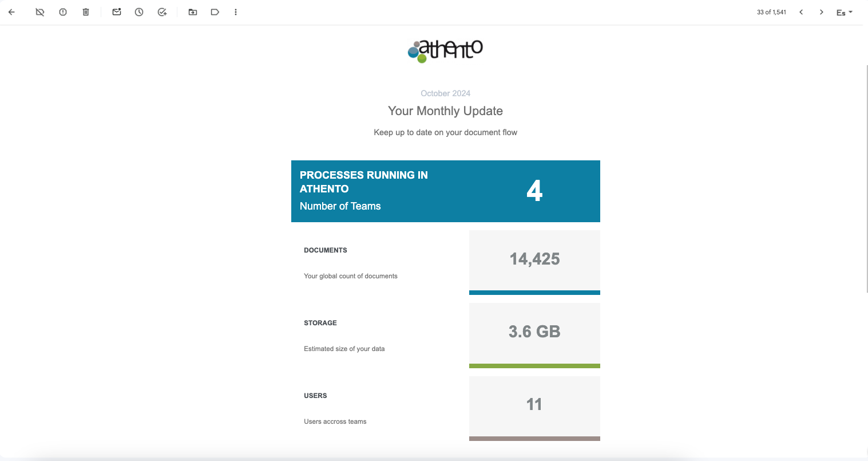Go to the older email with right chevron
868x461 pixels.
click(822, 12)
